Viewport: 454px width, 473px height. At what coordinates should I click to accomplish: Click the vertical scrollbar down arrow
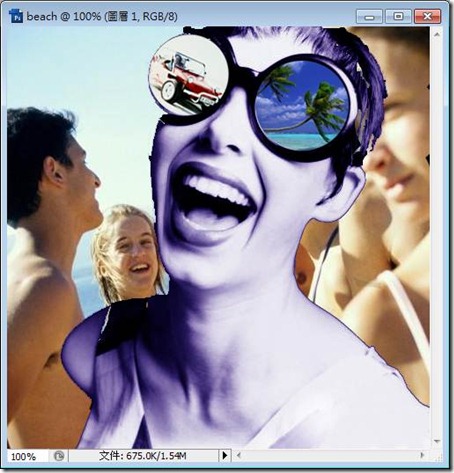pyautogui.click(x=437, y=442)
